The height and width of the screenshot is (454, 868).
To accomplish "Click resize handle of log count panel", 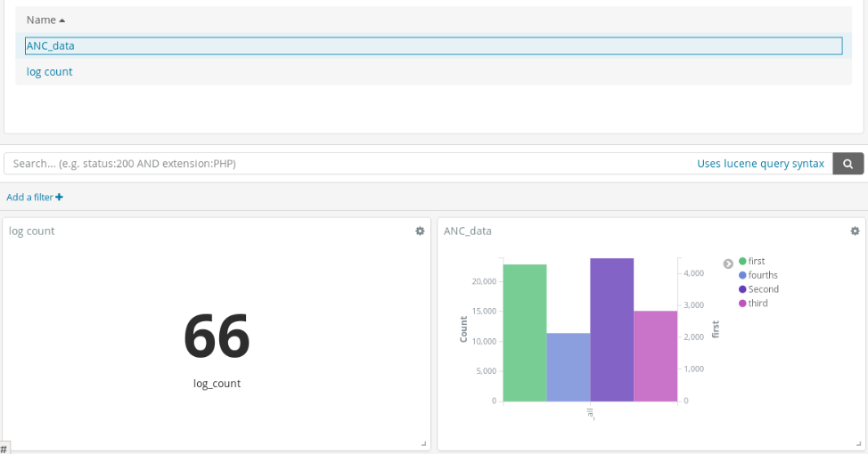I will (423, 443).
